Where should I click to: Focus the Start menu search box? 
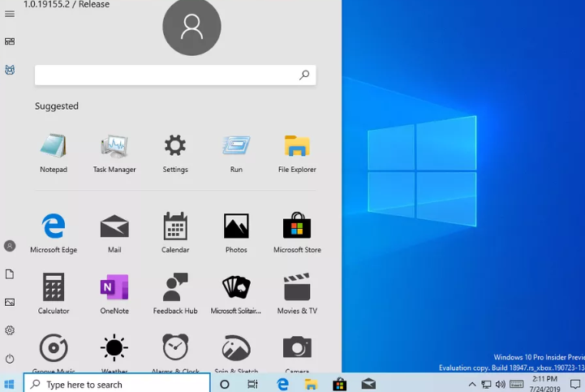pos(175,75)
